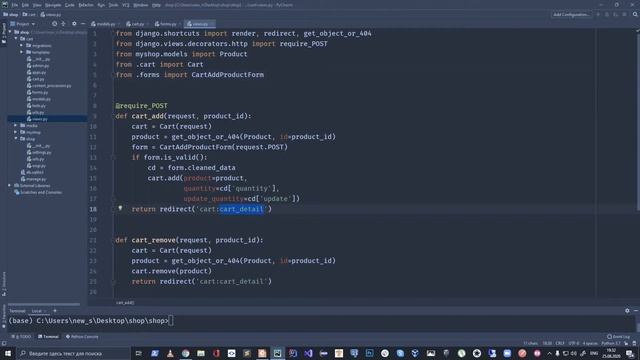Open manage.py in project tree

(33, 179)
